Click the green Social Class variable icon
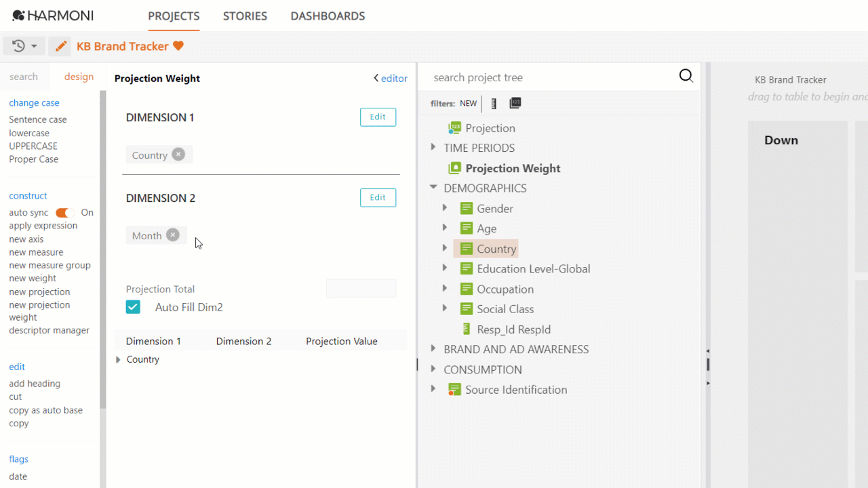Screen dimensions: 868x488 (466, 309)
